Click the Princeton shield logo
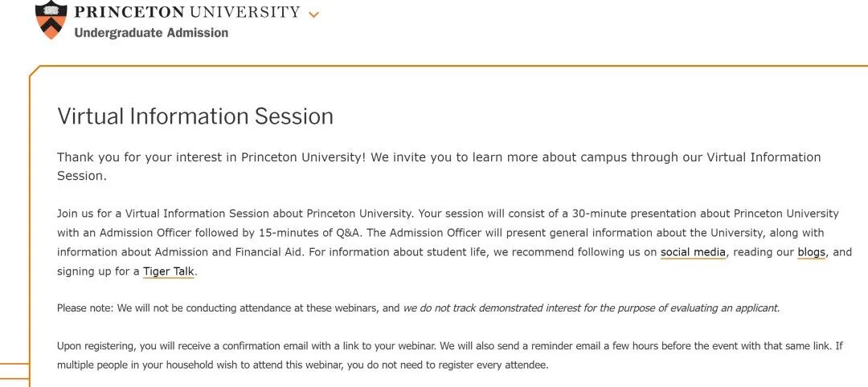The width and height of the screenshot is (868, 387). [x=51, y=20]
